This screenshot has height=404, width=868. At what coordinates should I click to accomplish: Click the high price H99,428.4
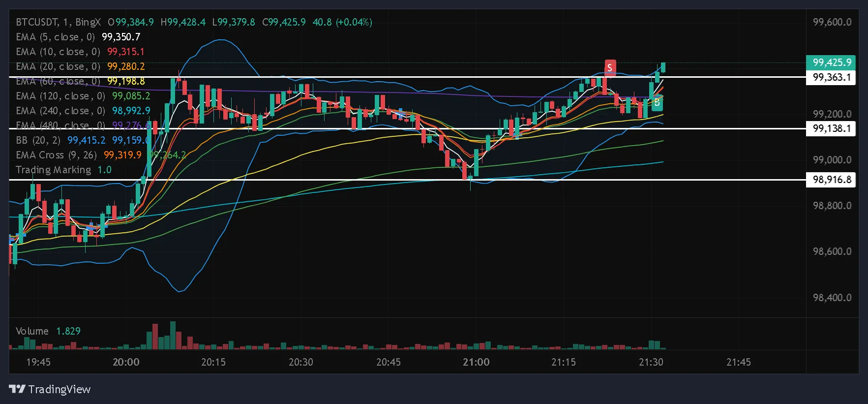(x=183, y=22)
